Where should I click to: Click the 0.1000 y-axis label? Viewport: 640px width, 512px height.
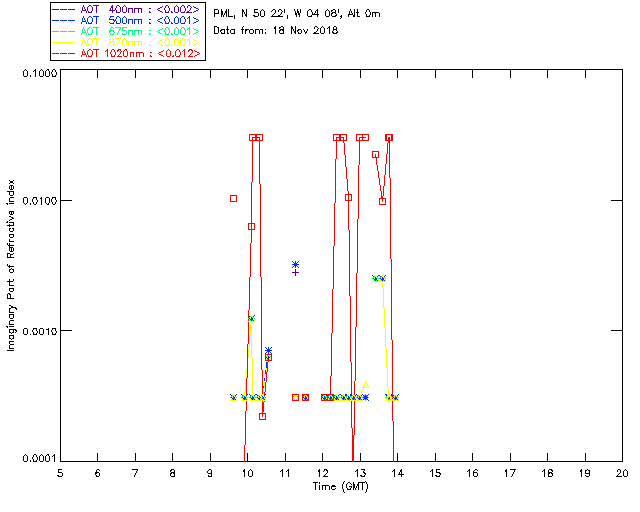click(x=39, y=73)
